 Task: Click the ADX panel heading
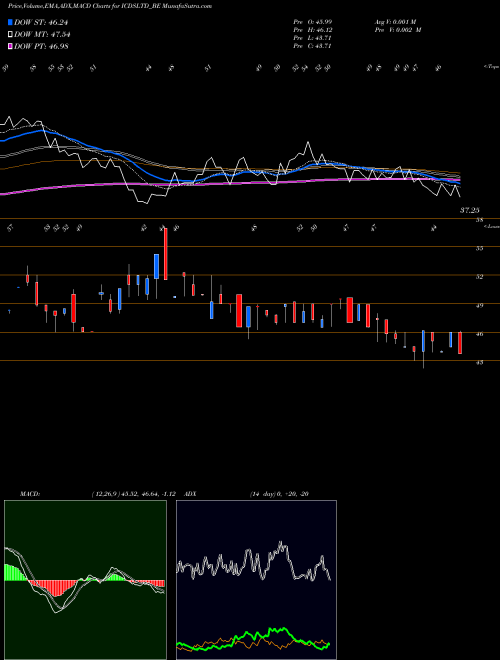click(190, 494)
